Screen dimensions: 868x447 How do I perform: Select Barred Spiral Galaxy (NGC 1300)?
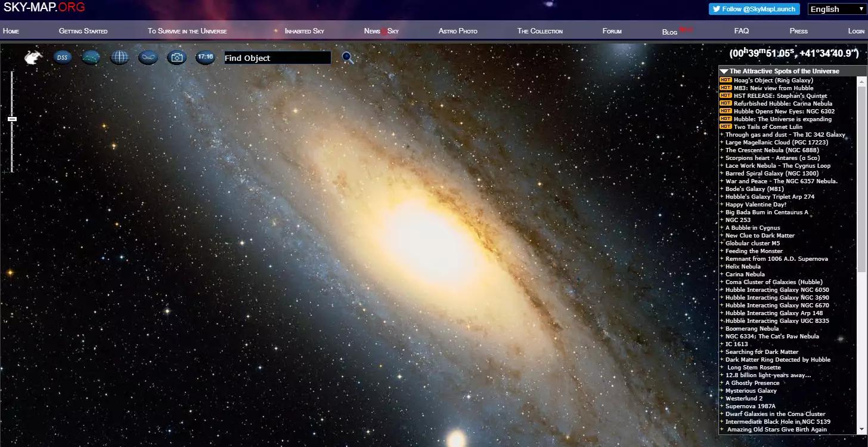[x=772, y=173]
